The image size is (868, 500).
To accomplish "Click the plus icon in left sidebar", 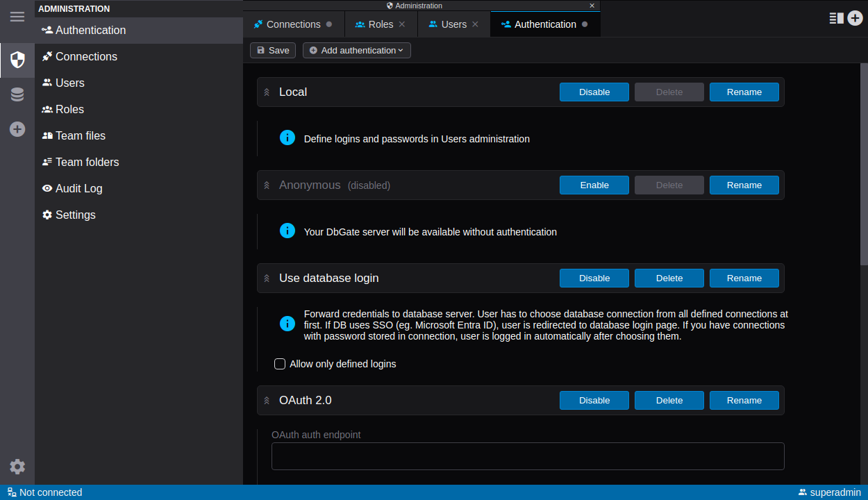I will [x=17, y=129].
